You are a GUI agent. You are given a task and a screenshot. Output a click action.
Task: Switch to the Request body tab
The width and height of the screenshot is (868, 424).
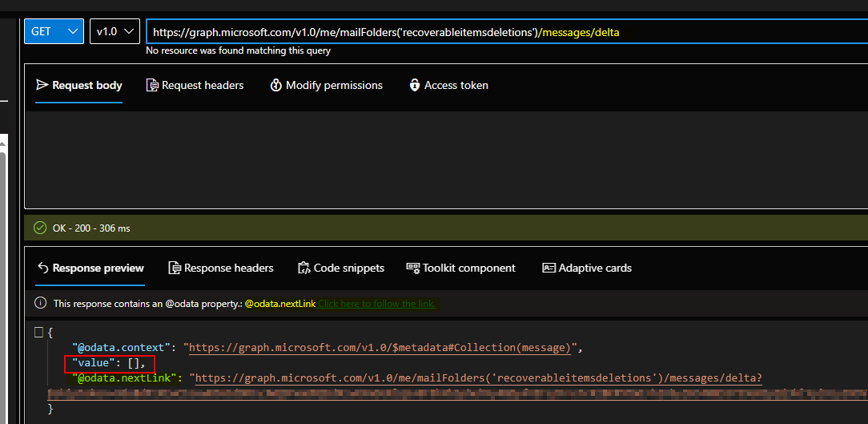coord(79,85)
